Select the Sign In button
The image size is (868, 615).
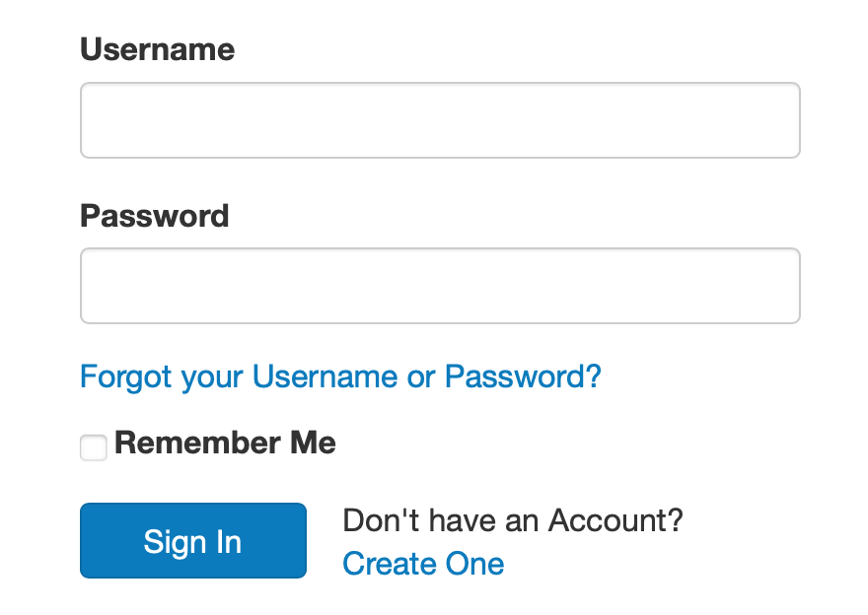pyautogui.click(x=192, y=541)
